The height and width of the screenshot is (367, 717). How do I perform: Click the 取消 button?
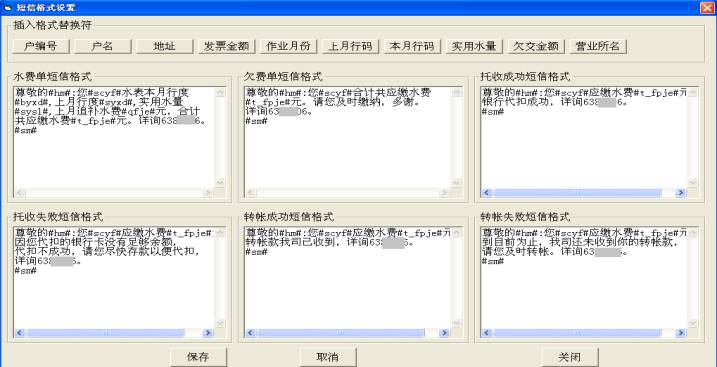point(328,357)
